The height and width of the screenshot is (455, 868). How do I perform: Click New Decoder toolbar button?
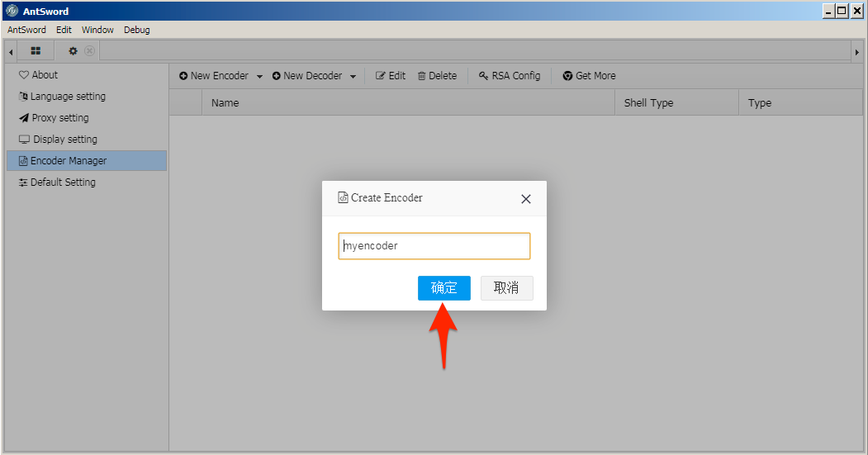[306, 76]
